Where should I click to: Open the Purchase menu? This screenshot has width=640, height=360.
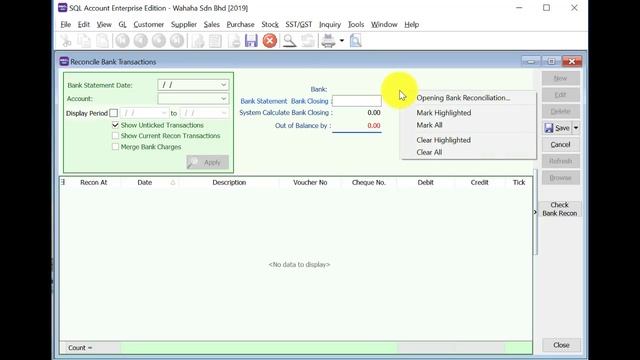240,24
